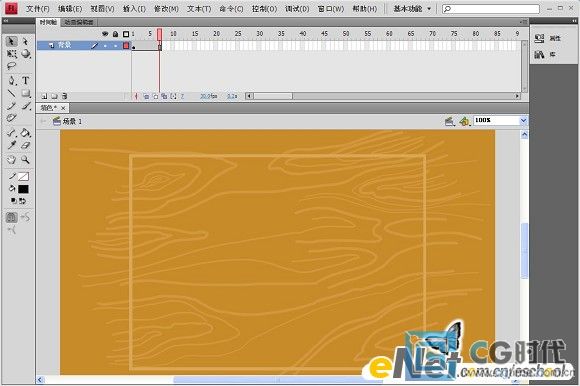Open the 文本(T) menu
580x386 pixels.
click(x=199, y=9)
